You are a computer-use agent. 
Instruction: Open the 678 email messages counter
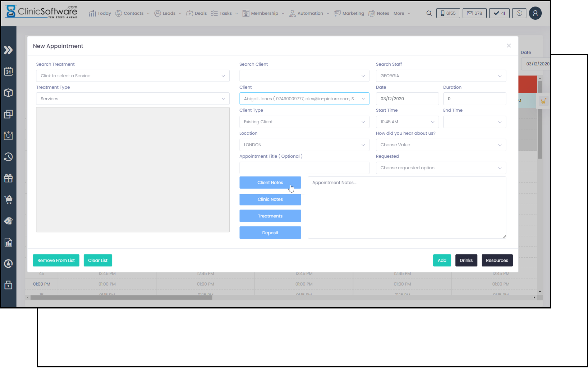coord(474,13)
